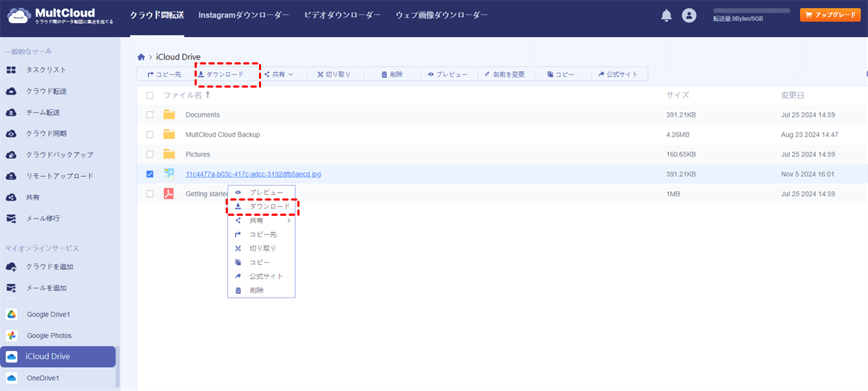Click the PDF file icon
The width and height of the screenshot is (868, 391).
(169, 193)
